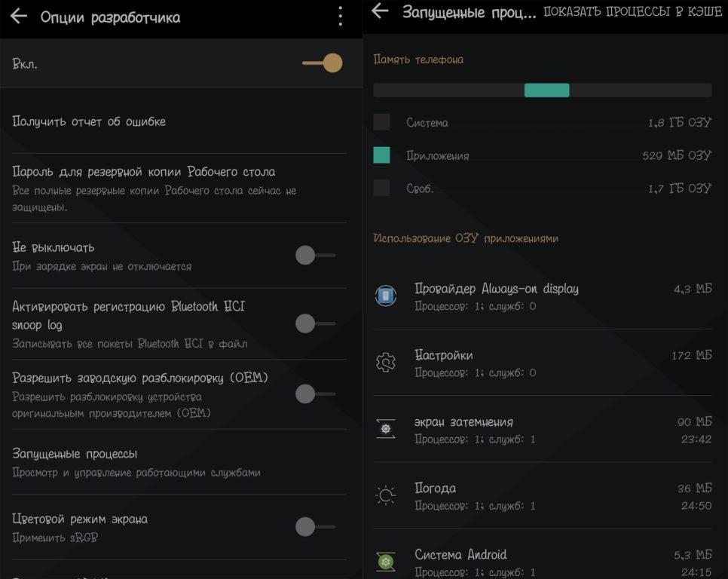Screen dimensions: 728x579
Task: Tap the 23:42 uptime of экран затемнения
Action: 696,439
